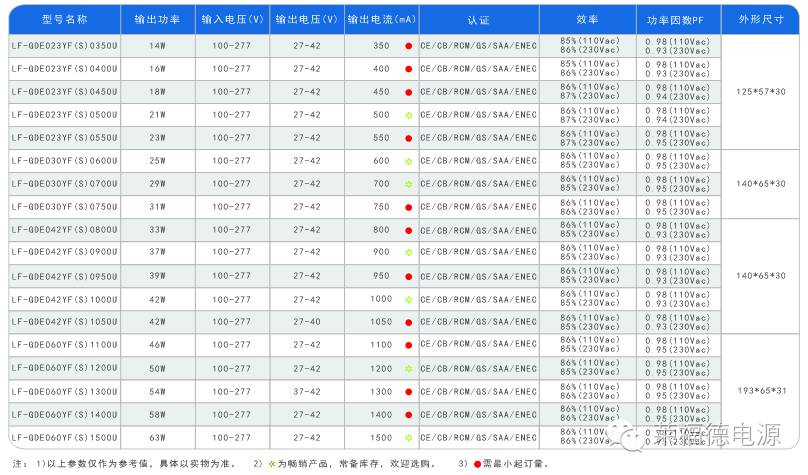
Task: Click model name LF-GDE060YF(S)1300U
Action: [64, 392]
